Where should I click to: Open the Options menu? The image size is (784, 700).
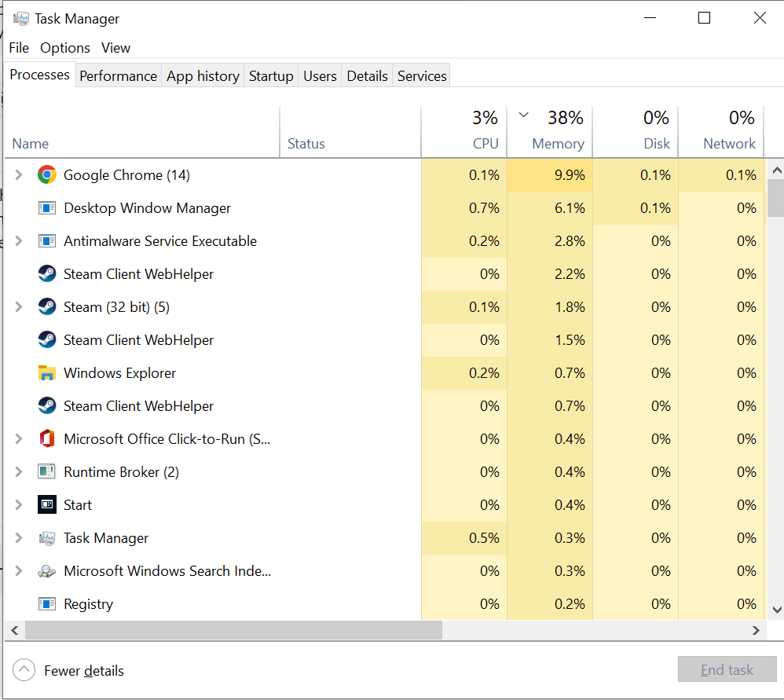(x=65, y=48)
